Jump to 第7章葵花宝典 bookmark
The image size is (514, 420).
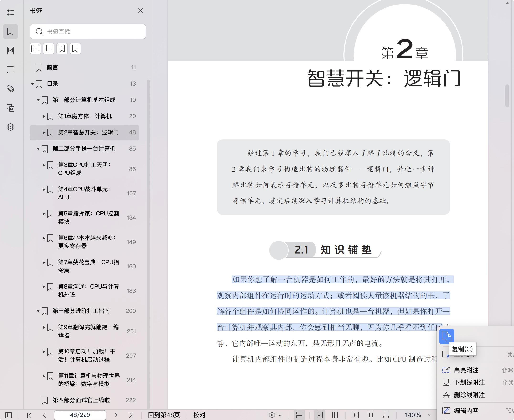pos(89,266)
